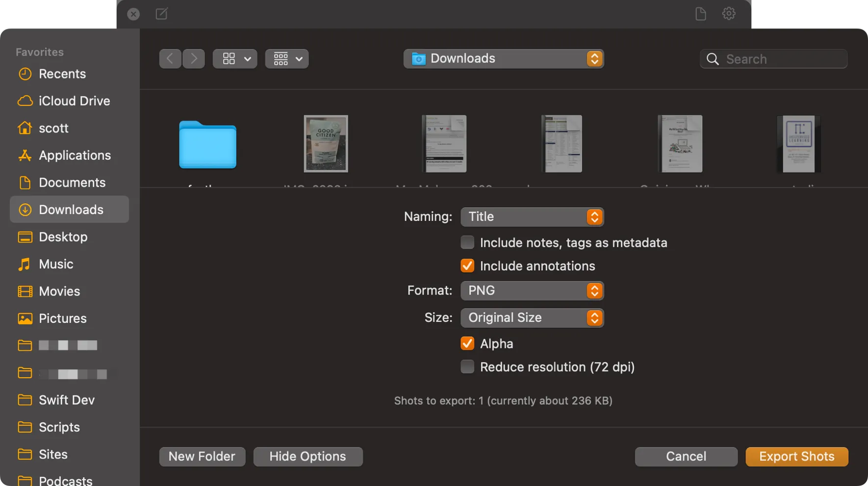Viewport: 868px width, 486px height.
Task: Click the Hide Options button
Action: pos(307,456)
